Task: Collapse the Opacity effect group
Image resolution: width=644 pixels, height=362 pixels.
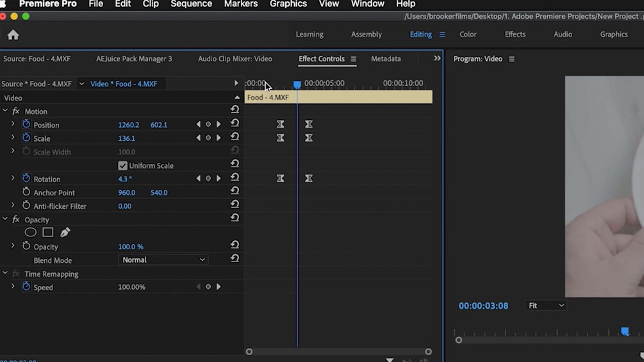Action: coord(5,219)
